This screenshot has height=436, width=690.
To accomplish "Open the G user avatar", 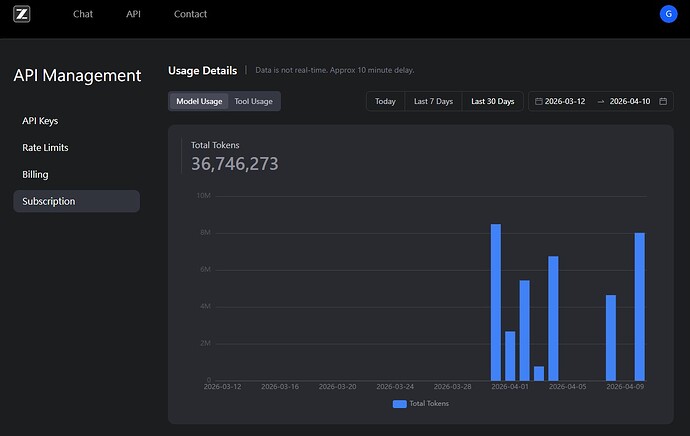I will coord(668,14).
